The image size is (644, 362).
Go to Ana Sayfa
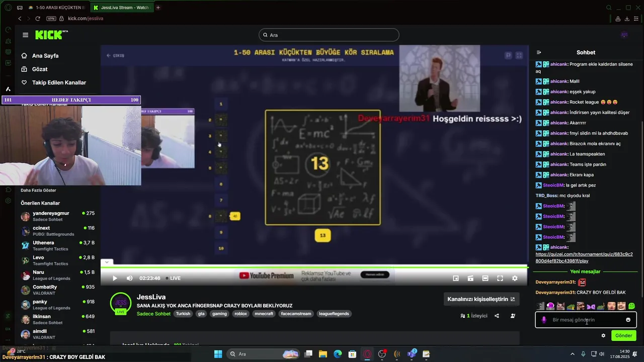point(40,56)
